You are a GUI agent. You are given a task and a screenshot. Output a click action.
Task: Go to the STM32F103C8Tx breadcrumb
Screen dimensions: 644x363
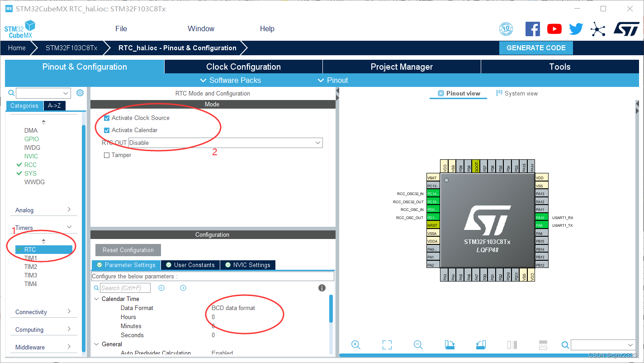(71, 48)
